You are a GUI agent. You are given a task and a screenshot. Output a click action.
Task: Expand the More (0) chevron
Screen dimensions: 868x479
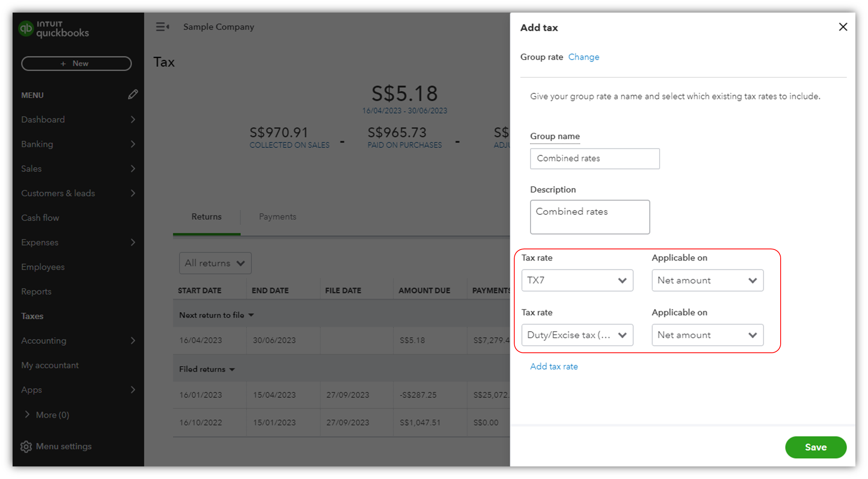coord(27,415)
